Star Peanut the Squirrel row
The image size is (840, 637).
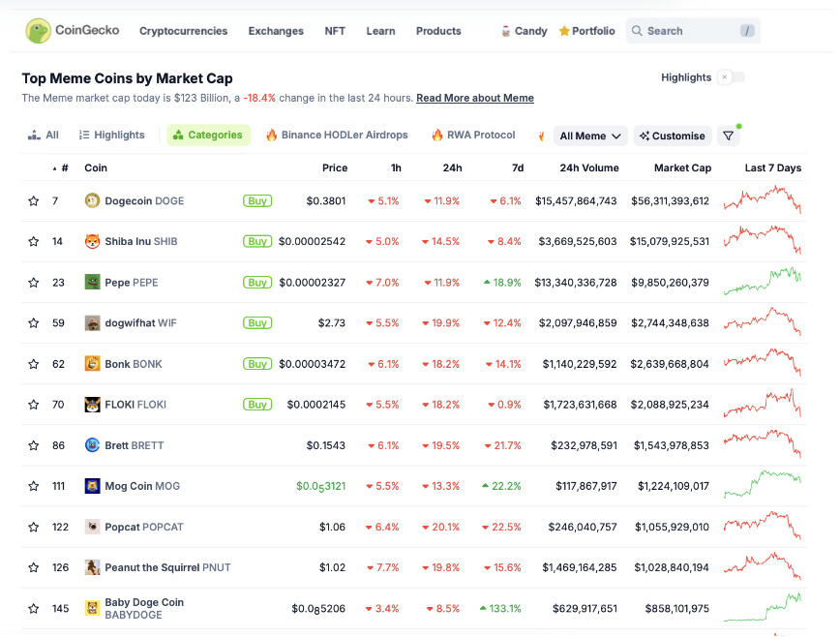(x=33, y=567)
